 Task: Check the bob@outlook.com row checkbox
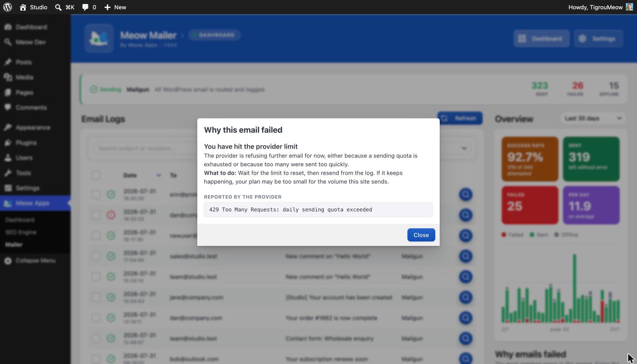[x=96, y=359]
